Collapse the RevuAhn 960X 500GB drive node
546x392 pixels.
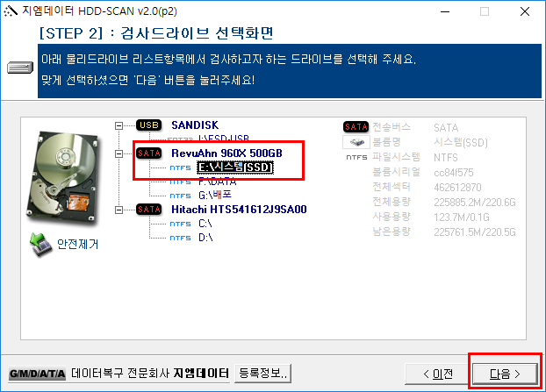(x=119, y=153)
